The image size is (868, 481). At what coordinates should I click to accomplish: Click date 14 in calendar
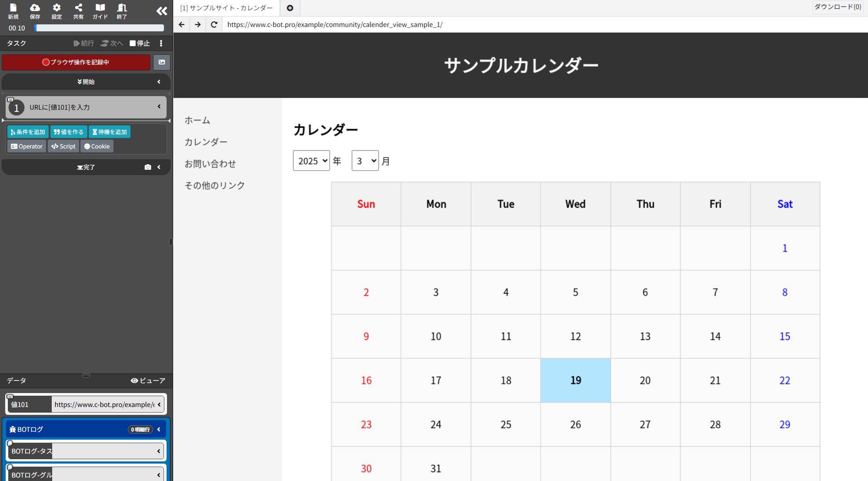pos(715,336)
